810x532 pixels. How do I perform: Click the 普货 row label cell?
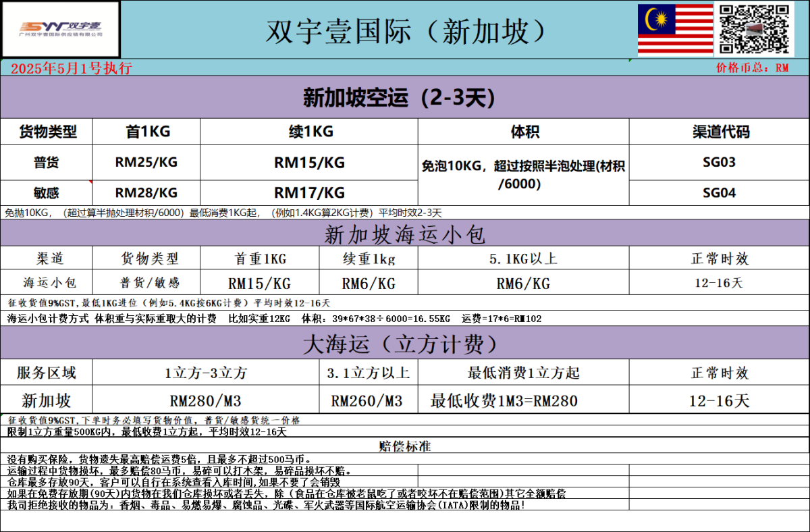[x=47, y=162]
